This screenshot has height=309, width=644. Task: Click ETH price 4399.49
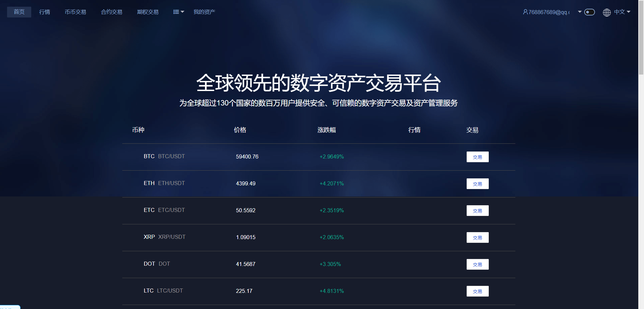(246, 184)
